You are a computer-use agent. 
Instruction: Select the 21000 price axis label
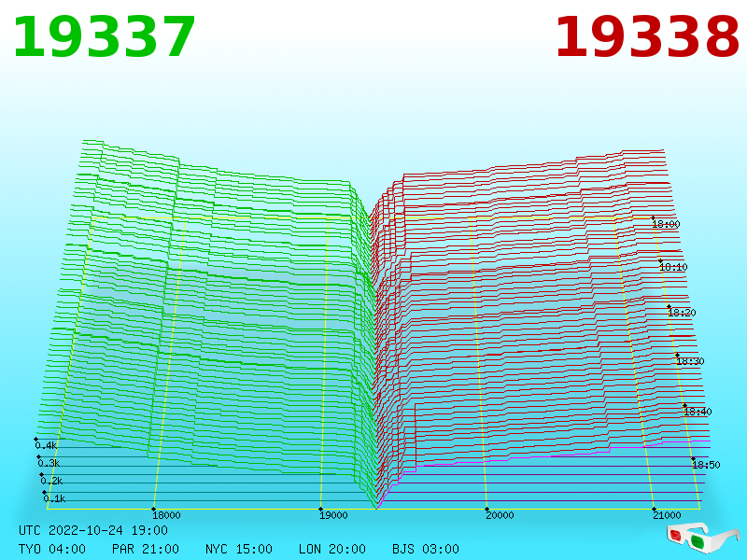[667, 515]
